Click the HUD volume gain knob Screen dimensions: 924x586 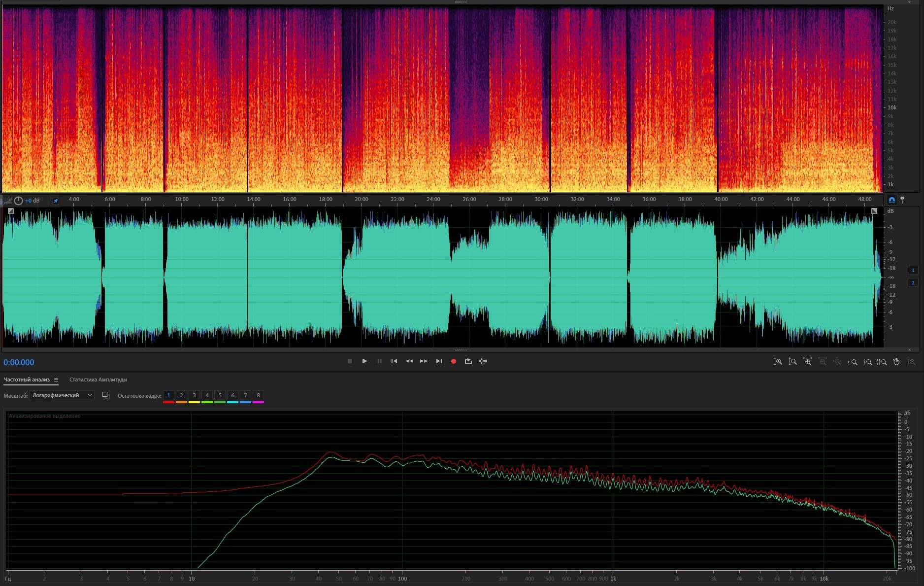click(18, 201)
